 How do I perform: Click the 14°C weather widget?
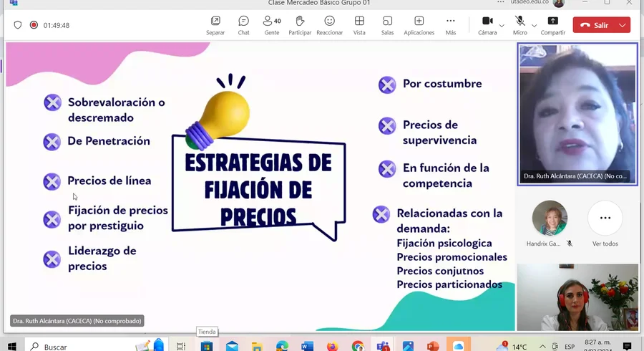[512, 347]
